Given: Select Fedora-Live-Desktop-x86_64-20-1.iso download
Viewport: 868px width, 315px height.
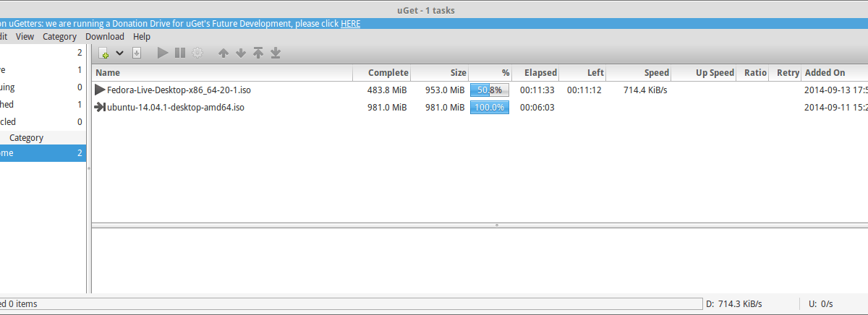Looking at the screenshot, I should point(179,90).
